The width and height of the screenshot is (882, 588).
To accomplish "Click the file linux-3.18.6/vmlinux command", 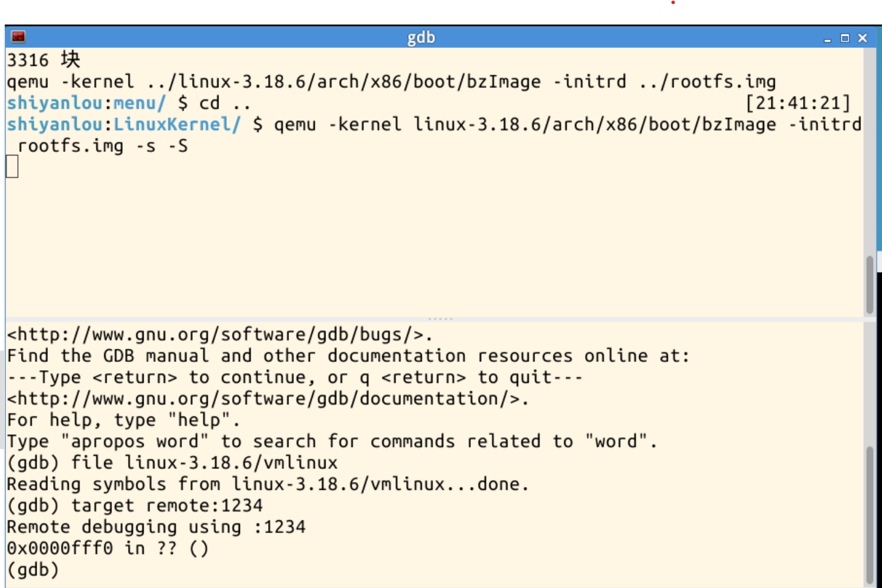I will (204, 462).
